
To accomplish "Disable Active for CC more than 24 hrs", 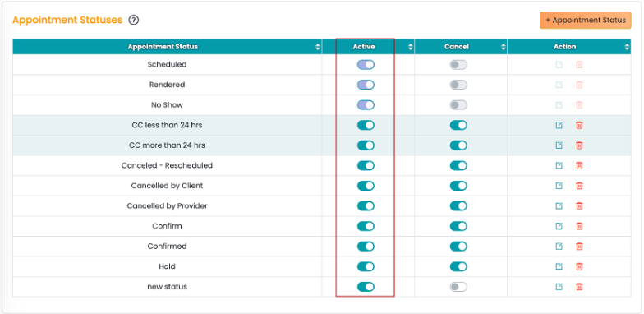I will 366,145.
